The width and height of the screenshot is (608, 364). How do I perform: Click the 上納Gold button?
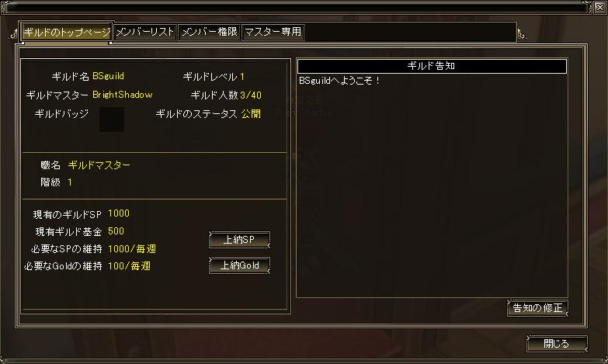[x=239, y=265]
